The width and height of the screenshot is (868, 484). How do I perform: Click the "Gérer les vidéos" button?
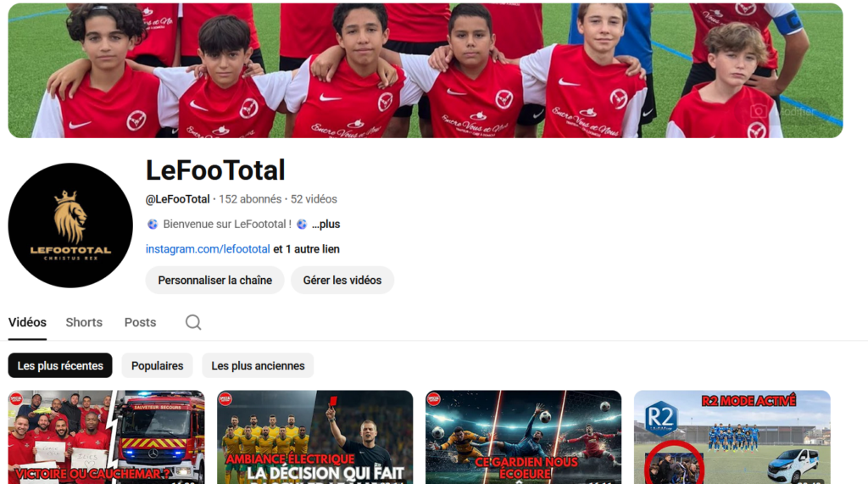point(342,280)
